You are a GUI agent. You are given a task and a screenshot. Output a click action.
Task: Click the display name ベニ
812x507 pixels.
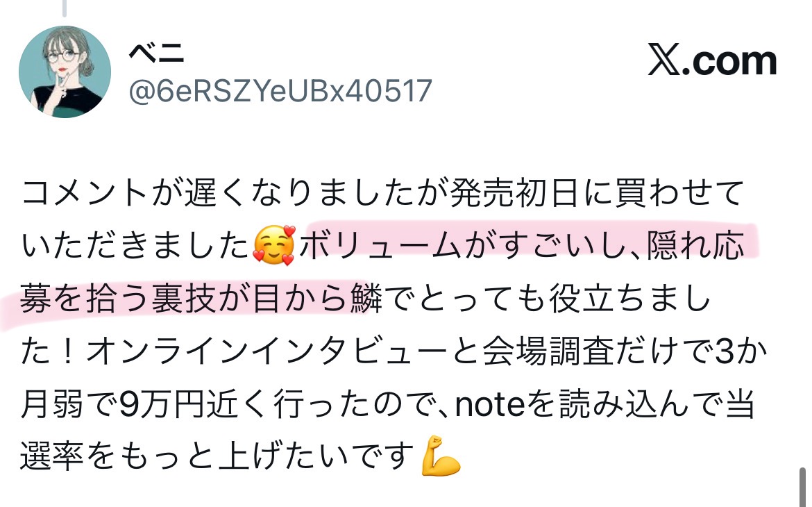tap(156, 52)
